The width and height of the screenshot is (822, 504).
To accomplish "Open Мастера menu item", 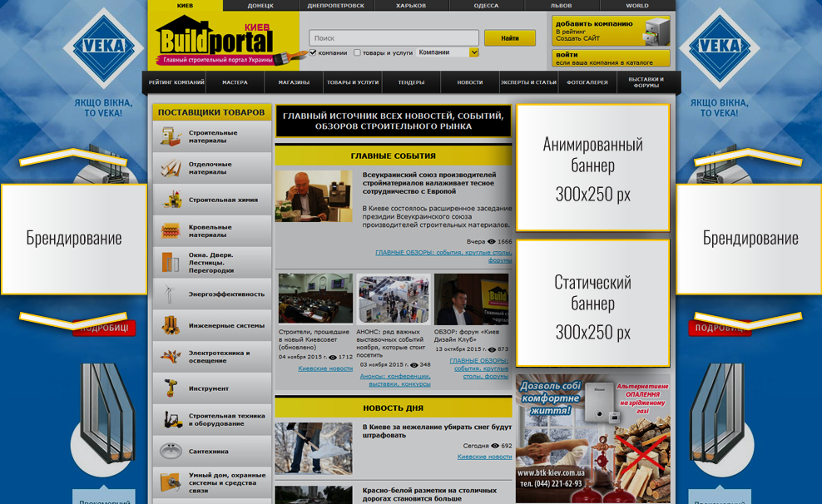I will tap(235, 82).
